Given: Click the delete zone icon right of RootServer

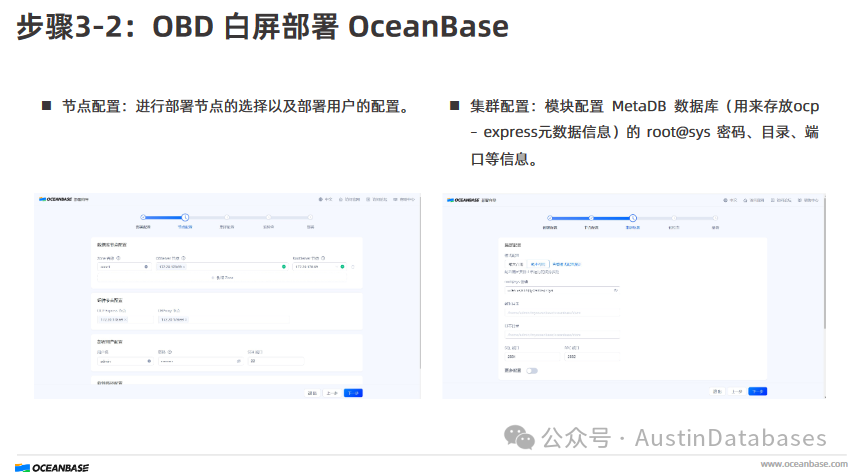Looking at the screenshot, I should click(353, 267).
